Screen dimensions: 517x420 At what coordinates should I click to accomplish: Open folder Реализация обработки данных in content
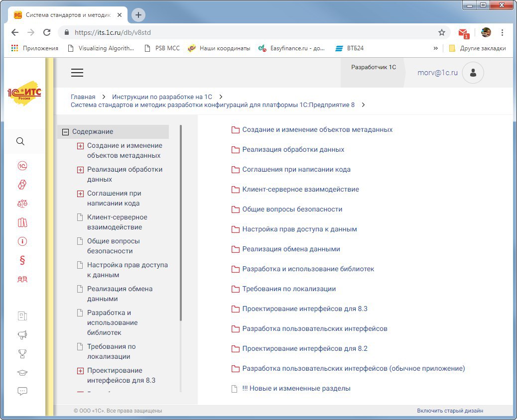[288, 150]
